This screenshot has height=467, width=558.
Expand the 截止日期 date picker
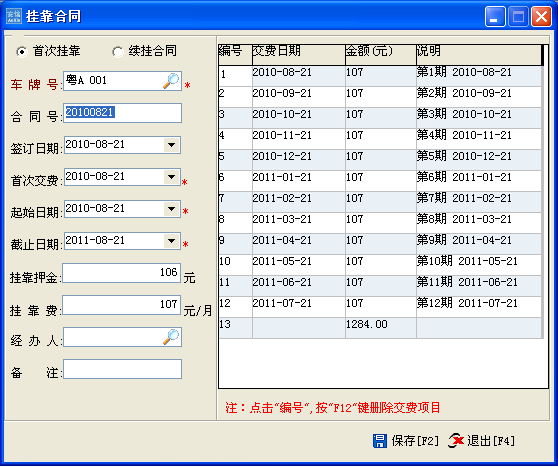coord(172,241)
